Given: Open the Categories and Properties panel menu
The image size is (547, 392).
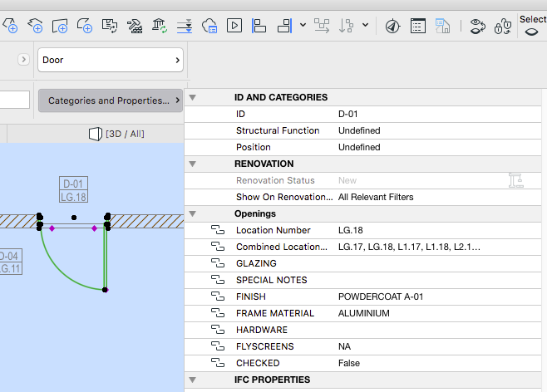Looking at the screenshot, I should click(110, 100).
